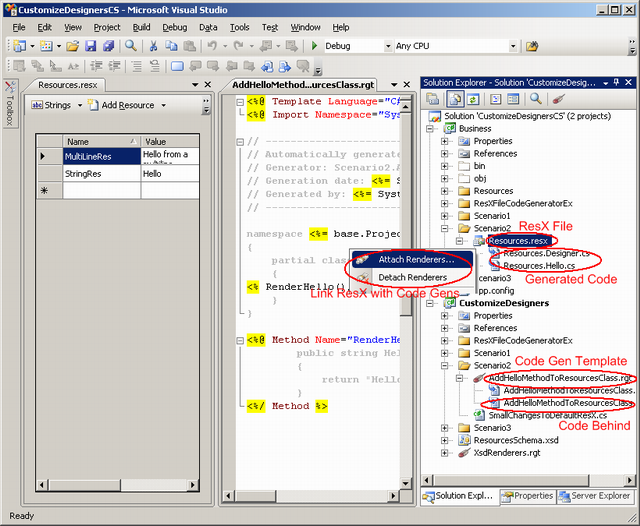Click the Paste clipboard icon
Image resolution: width=640 pixels, height=526 pixels.
(189, 46)
